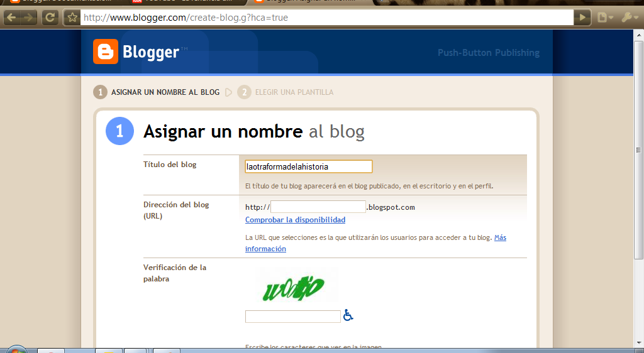Click the 'Verificación de la palabra' label
Viewport: 644px width, 353px height.
click(x=175, y=273)
